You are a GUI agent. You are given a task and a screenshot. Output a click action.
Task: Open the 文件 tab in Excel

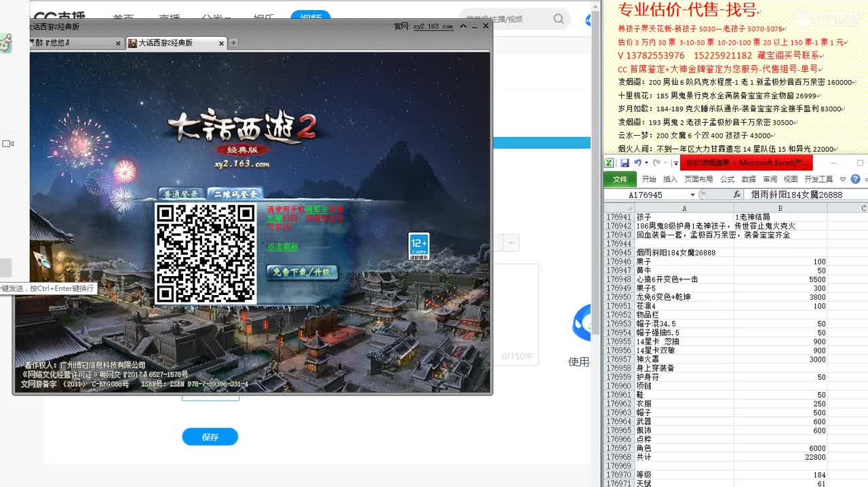pos(620,179)
